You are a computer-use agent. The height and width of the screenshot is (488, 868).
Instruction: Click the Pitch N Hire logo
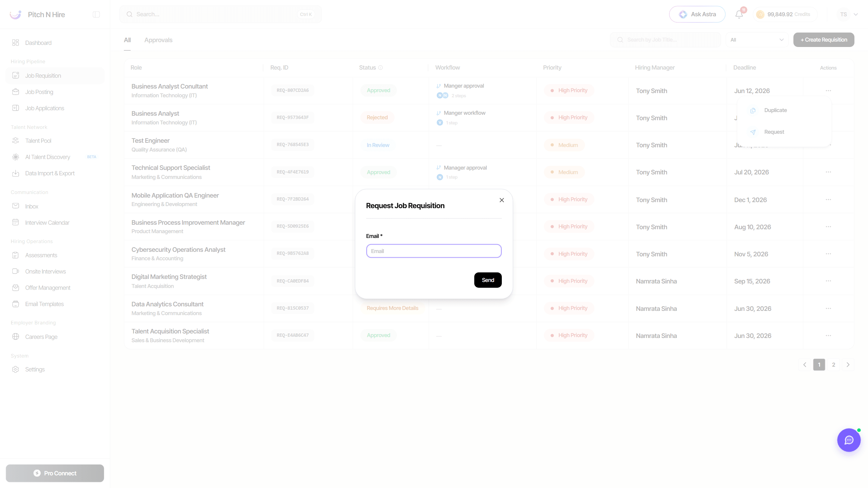pyautogui.click(x=15, y=14)
